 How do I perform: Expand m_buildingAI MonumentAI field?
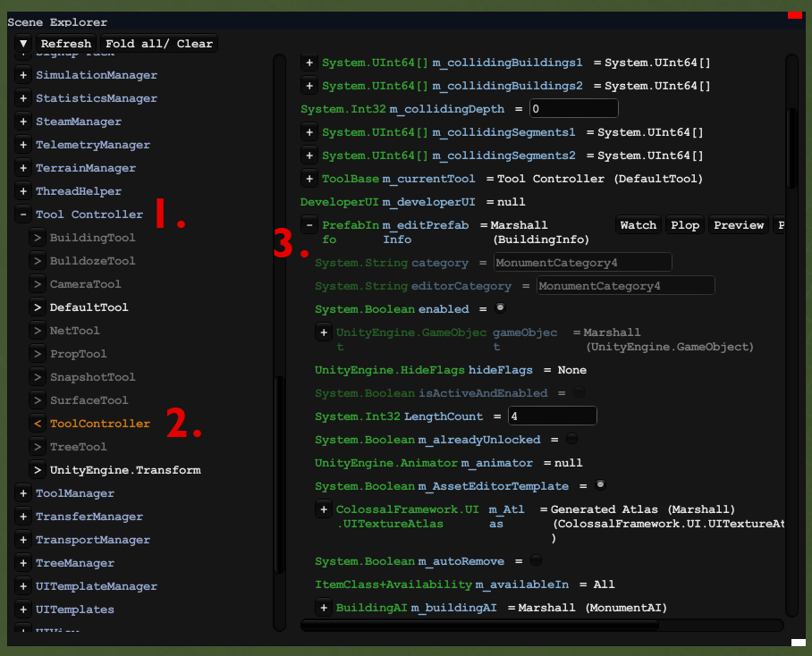[x=324, y=608]
